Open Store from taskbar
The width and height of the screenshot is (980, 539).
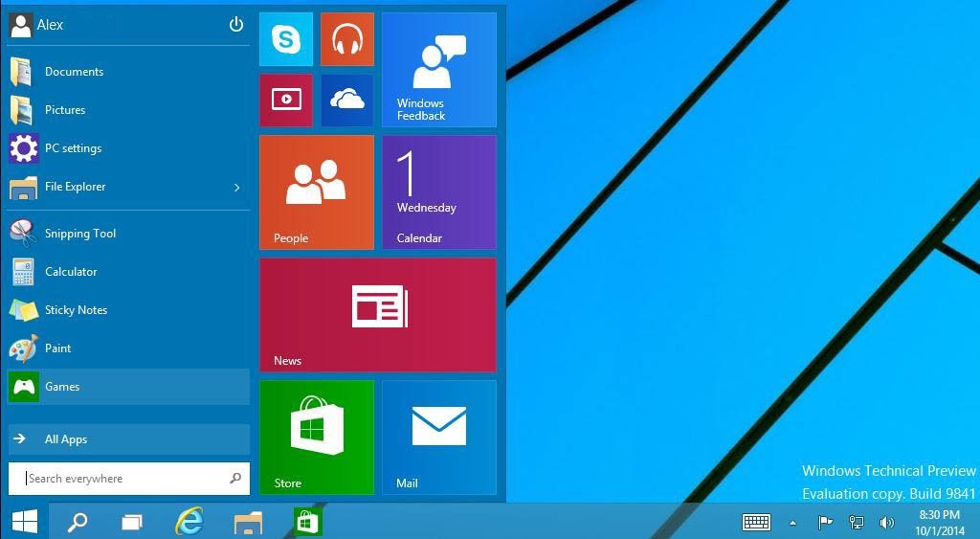tap(307, 521)
